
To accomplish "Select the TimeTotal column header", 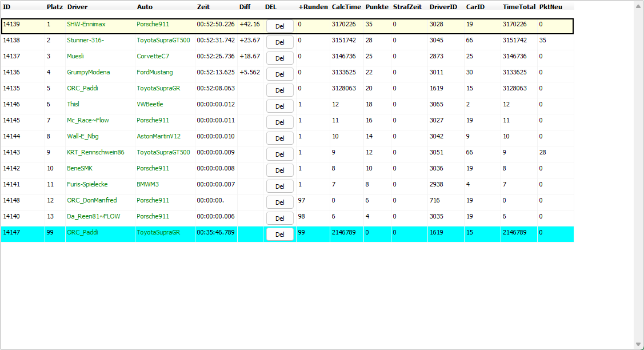I will 518,7.
